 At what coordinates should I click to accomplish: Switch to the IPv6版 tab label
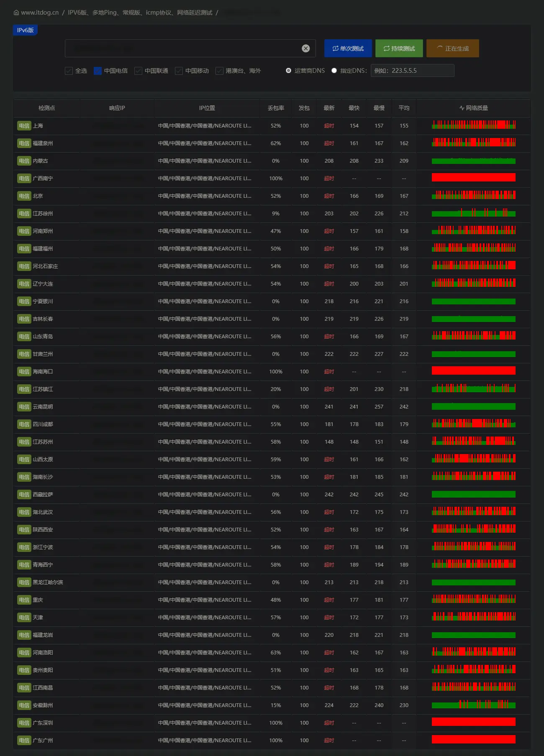click(25, 30)
